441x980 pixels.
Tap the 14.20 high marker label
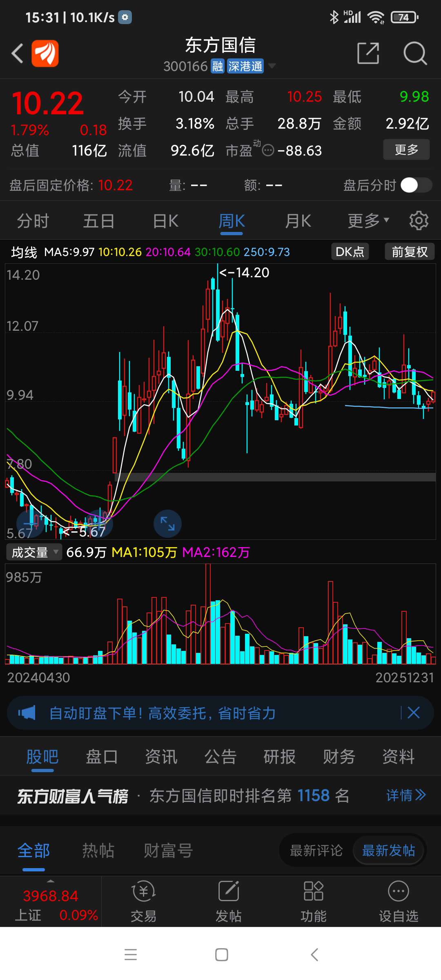(245, 272)
